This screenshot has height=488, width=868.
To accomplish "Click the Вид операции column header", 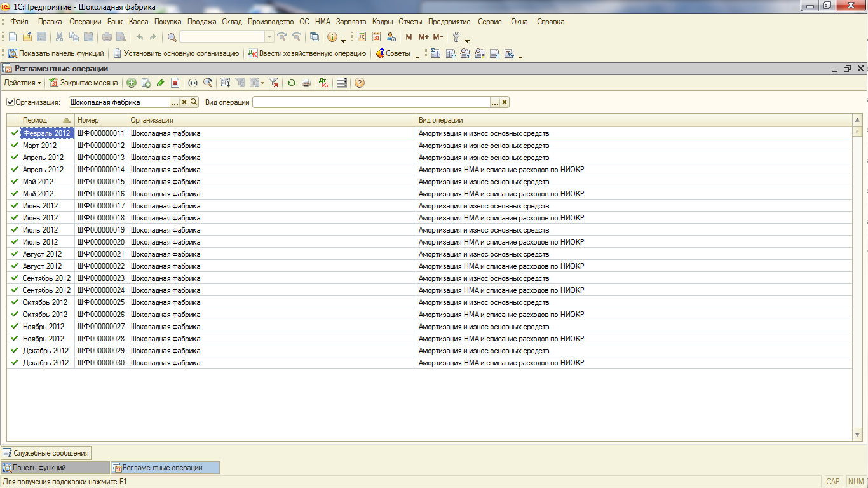I will (x=634, y=120).
